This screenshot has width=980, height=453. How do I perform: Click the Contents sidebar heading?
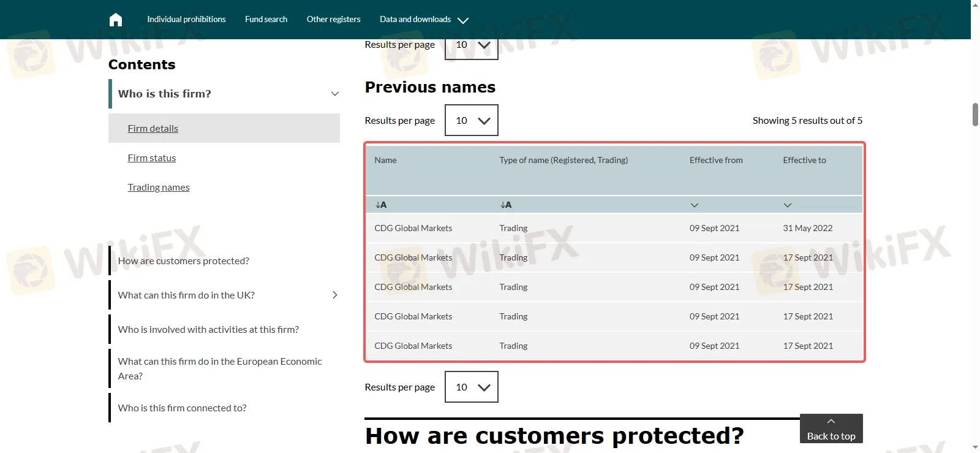click(141, 64)
